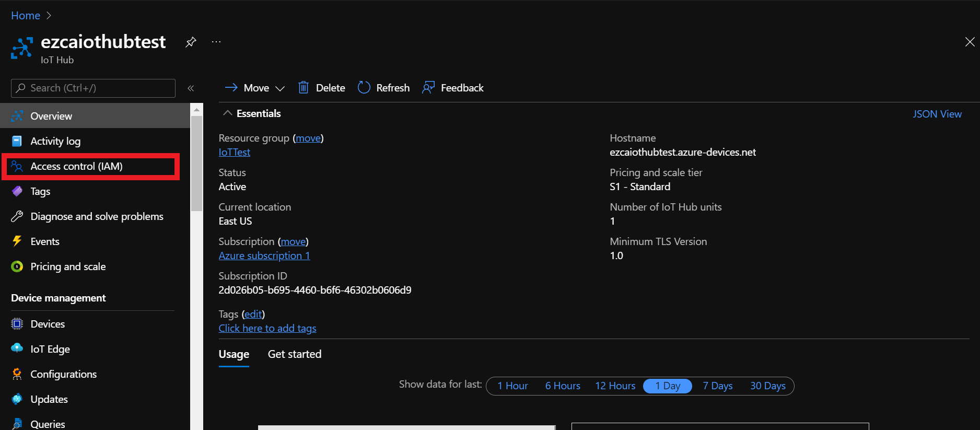Screen dimensions: 980x430
Task: Click the Feedback button label
Action: [462, 88]
